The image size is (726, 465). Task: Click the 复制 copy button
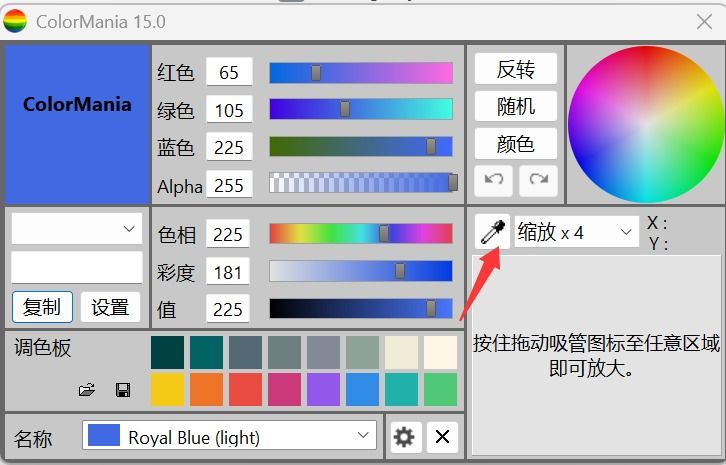click(x=42, y=307)
